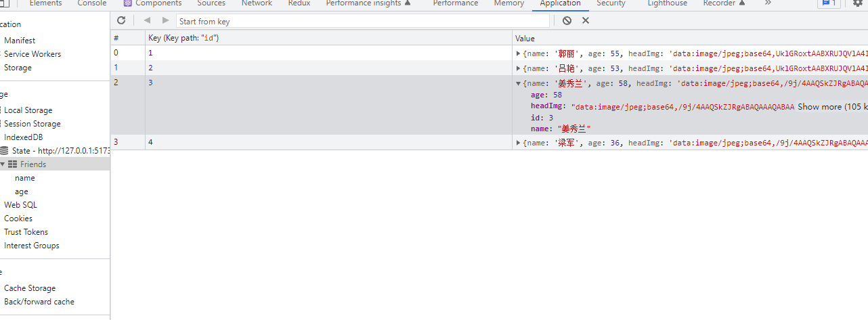Collapse the Friends object store tree

[3, 164]
